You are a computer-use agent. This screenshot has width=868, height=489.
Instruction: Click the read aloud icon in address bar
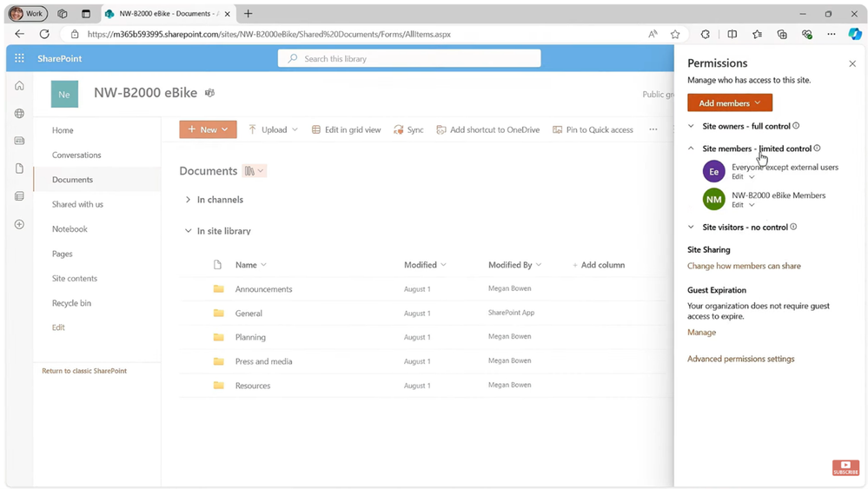[x=653, y=34]
